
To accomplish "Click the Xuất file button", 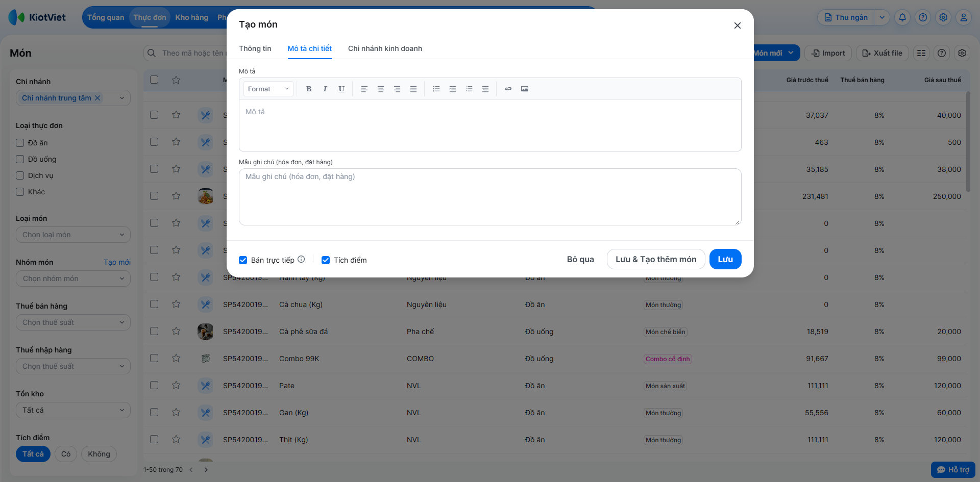I will 883,53.
